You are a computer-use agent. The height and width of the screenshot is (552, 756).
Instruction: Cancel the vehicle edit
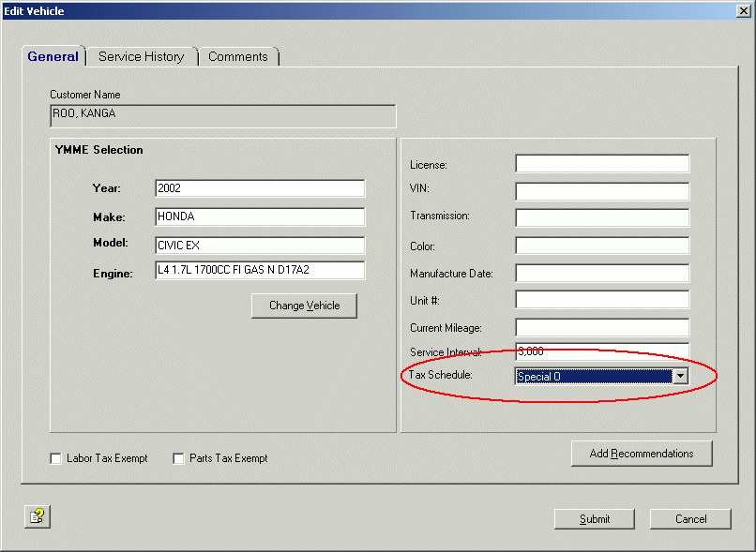pos(691,518)
